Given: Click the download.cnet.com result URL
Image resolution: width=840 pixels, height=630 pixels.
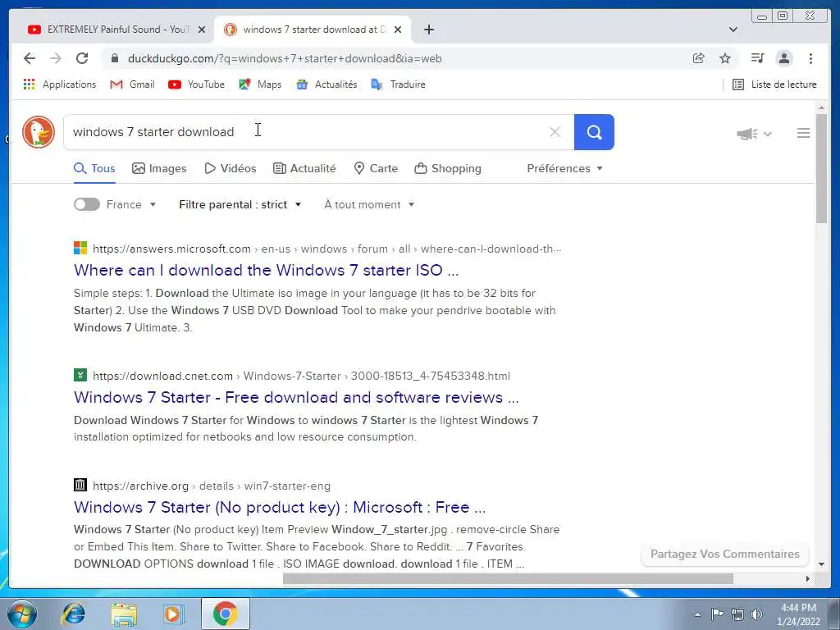Looking at the screenshot, I should coord(301,376).
